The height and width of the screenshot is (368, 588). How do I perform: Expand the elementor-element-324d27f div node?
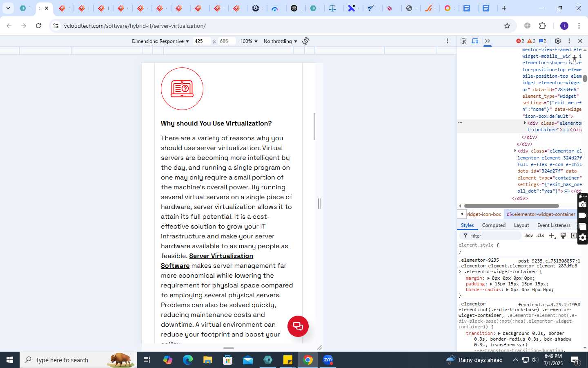tap(515, 151)
